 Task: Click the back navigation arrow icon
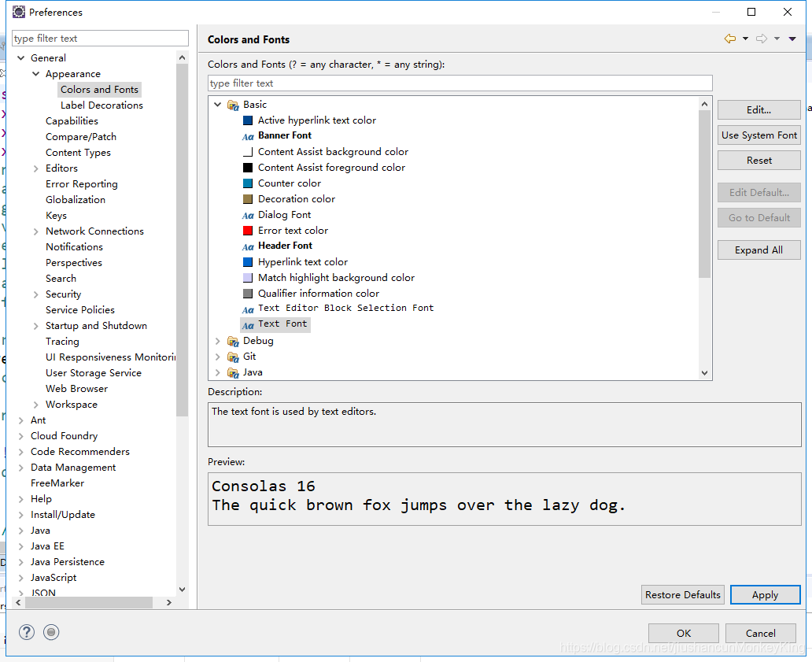(730, 39)
